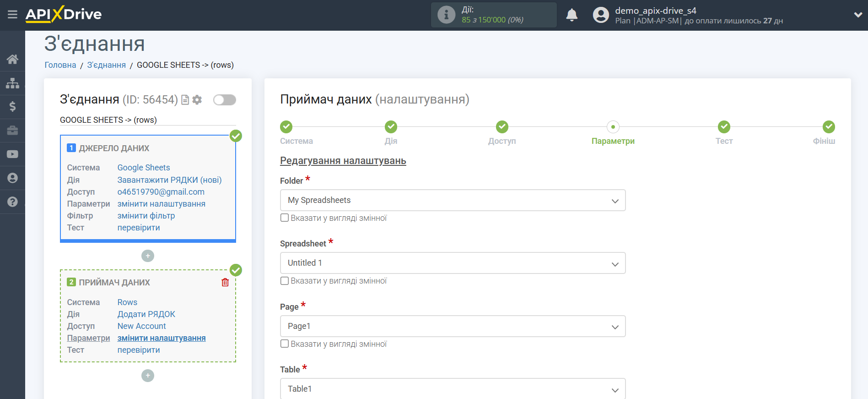Click Редагування налаштувань heading
Viewport: 868px width, 399px height.
click(x=343, y=161)
